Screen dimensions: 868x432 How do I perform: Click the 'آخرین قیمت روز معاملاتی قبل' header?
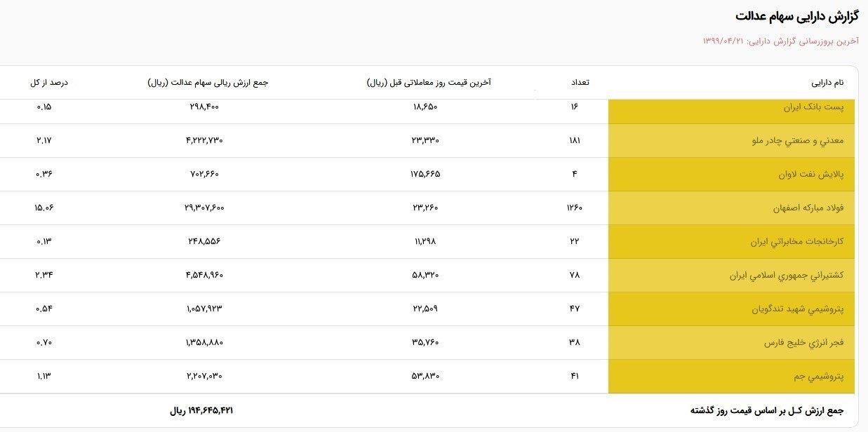[428, 83]
